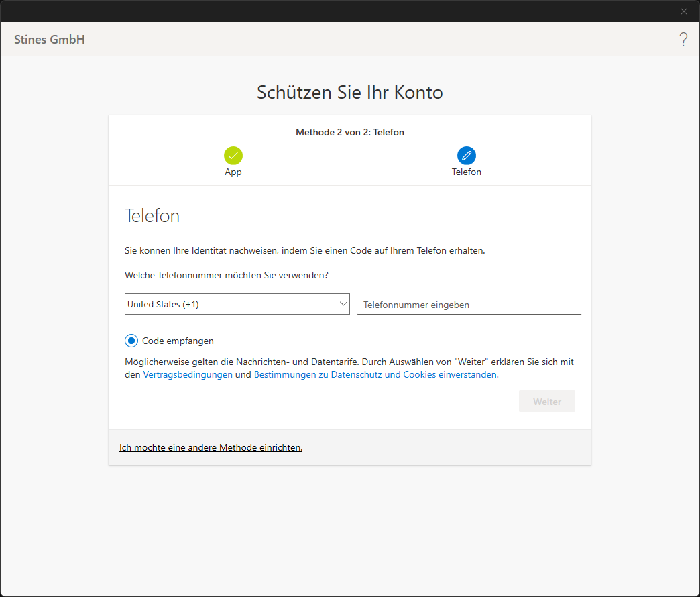Click the "Schützen Sie Ihr Konto" heading

(350, 92)
